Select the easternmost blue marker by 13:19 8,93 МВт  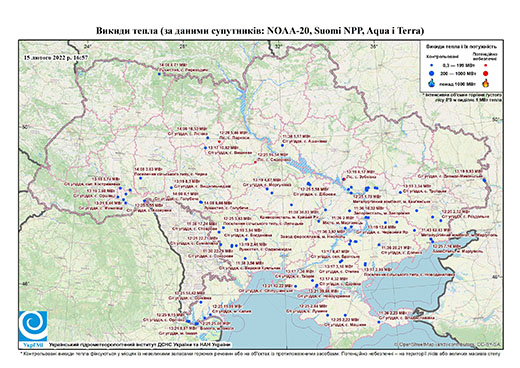(484, 180)
